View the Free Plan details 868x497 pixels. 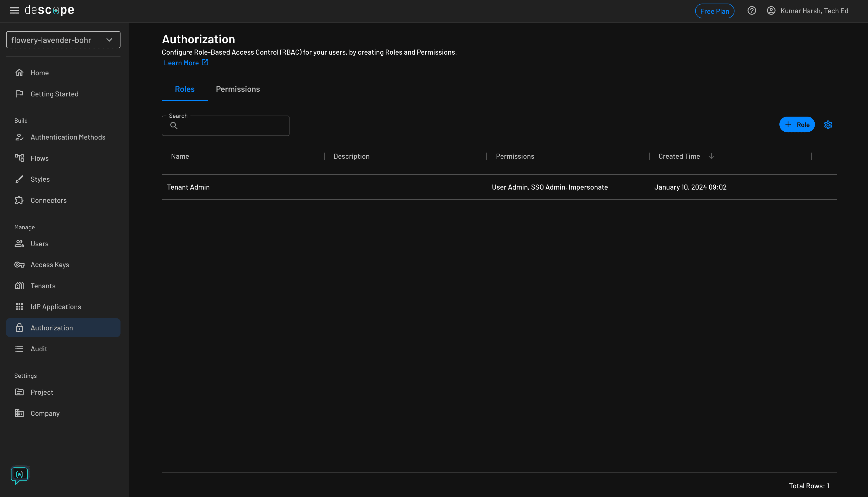[715, 10]
